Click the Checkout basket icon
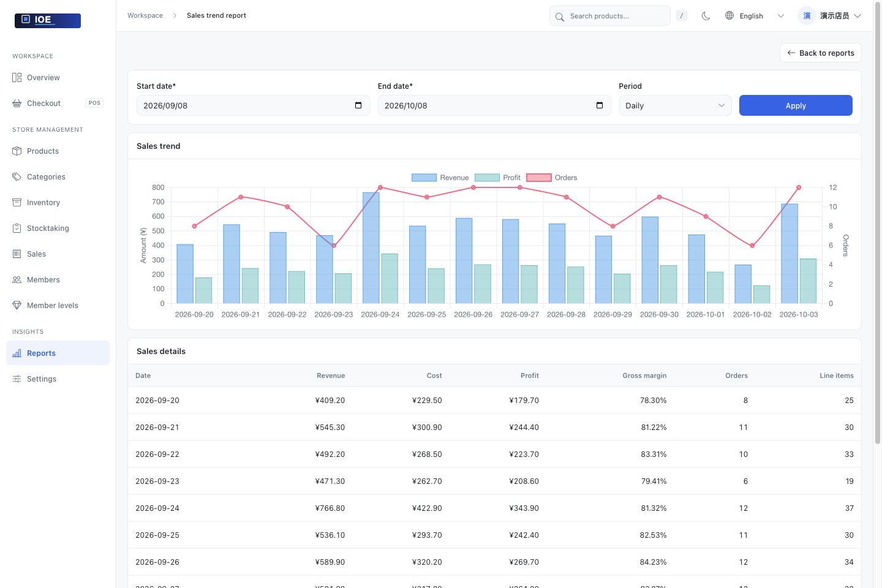Screen dimensions: 882x588 17,104
